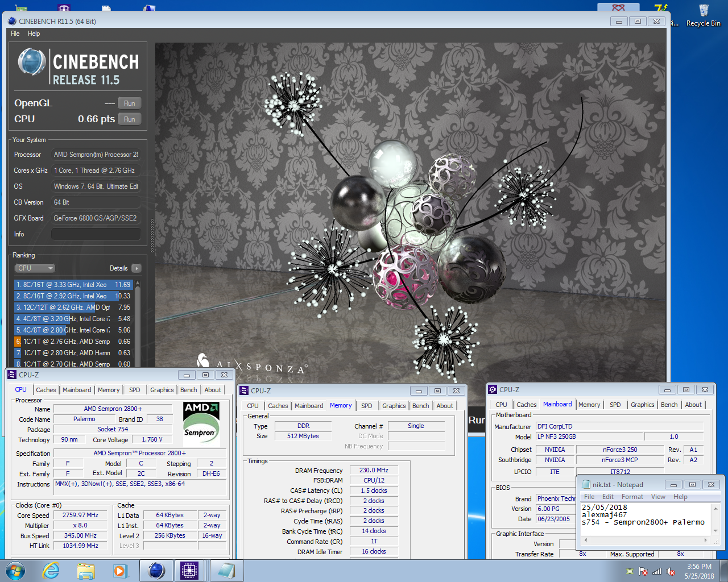
Task: Open Notepad Format menu
Action: [x=632, y=497]
